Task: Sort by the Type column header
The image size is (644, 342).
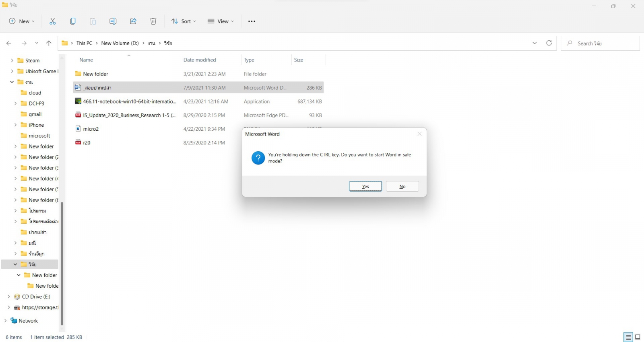Action: tap(249, 60)
